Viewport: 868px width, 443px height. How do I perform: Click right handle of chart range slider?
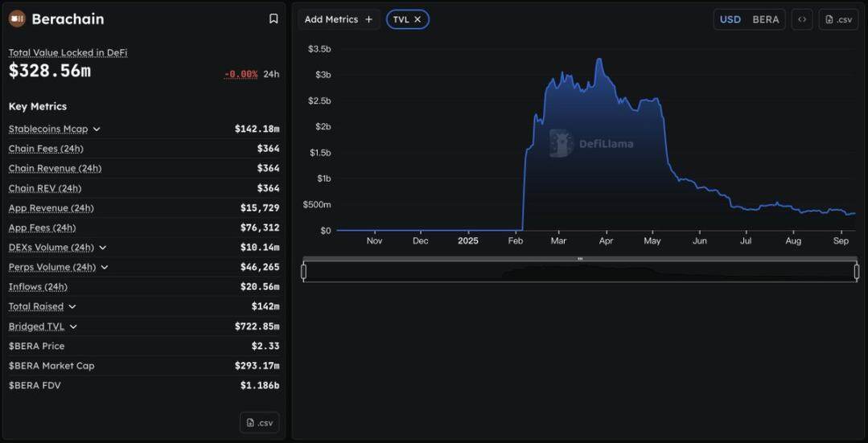coord(856,272)
